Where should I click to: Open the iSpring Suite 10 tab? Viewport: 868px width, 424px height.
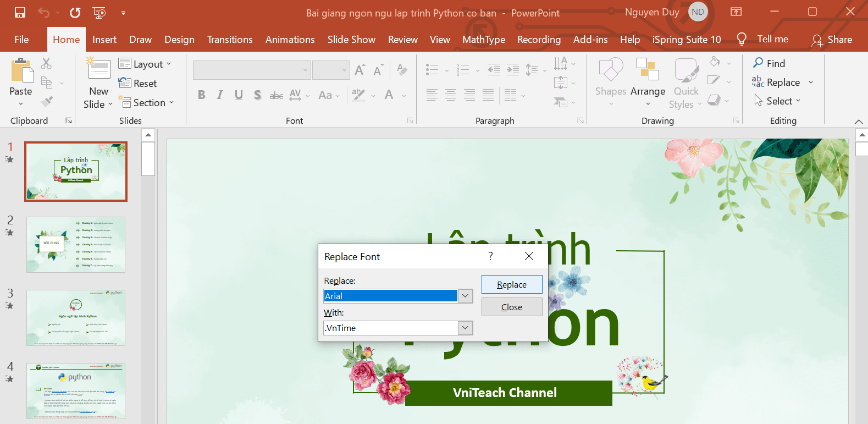click(x=687, y=39)
